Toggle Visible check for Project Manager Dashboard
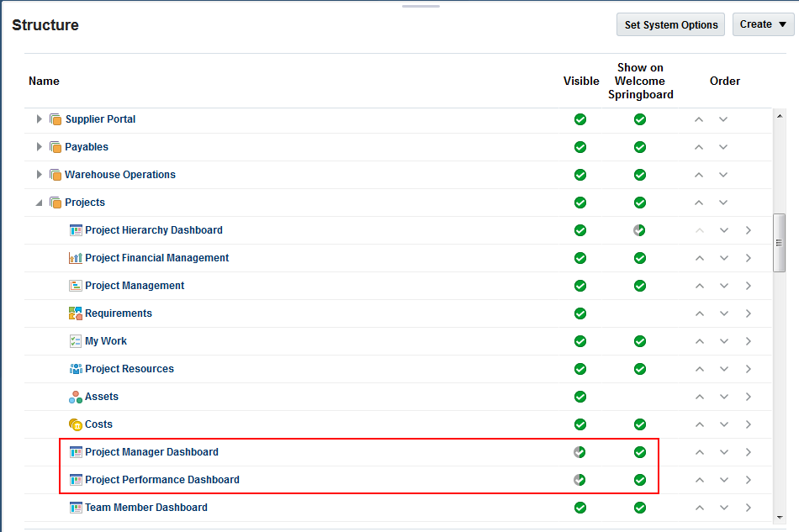Viewport: 799px width, 532px height. pos(579,452)
